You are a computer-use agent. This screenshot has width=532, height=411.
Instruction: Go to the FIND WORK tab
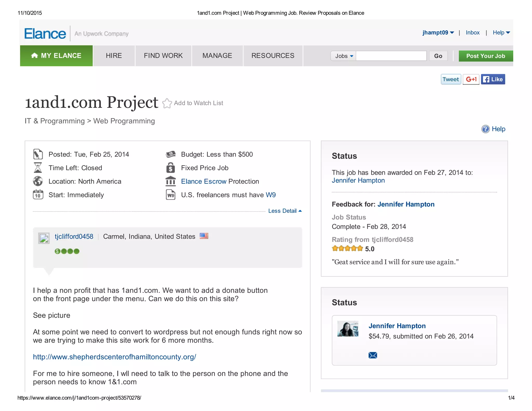tap(163, 56)
